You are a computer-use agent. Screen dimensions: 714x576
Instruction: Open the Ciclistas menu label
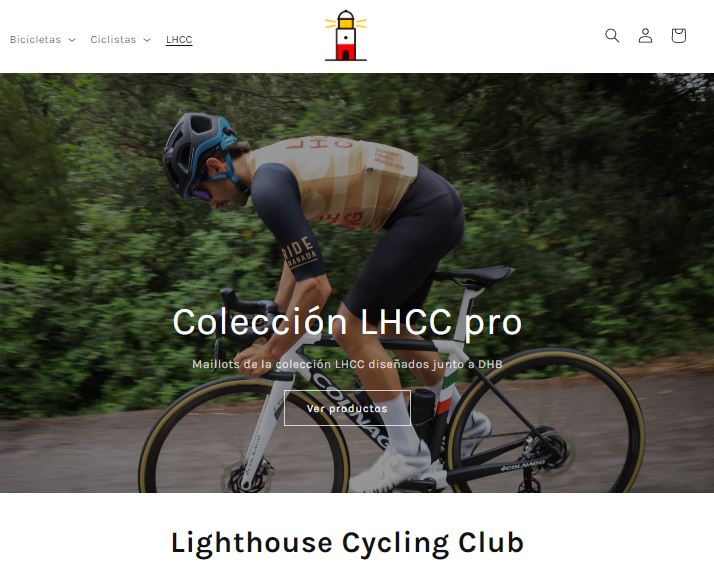(113, 40)
